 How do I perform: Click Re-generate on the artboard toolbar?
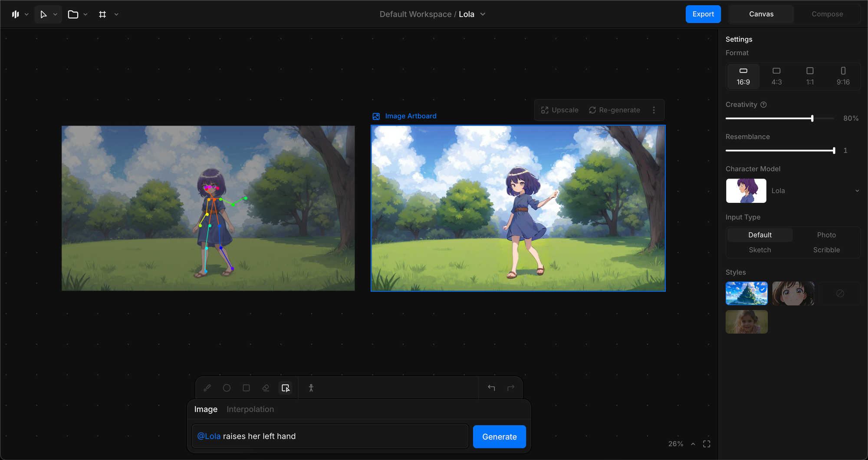pyautogui.click(x=614, y=110)
